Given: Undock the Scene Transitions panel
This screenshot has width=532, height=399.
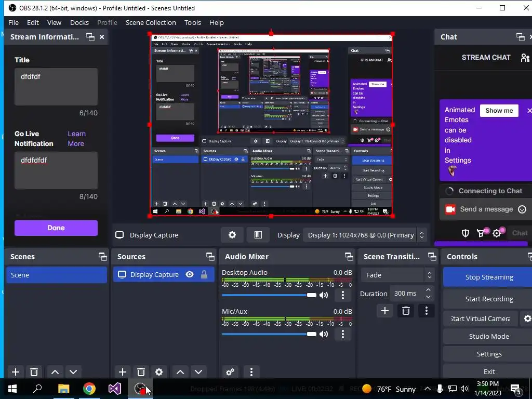Looking at the screenshot, I should [432, 257].
